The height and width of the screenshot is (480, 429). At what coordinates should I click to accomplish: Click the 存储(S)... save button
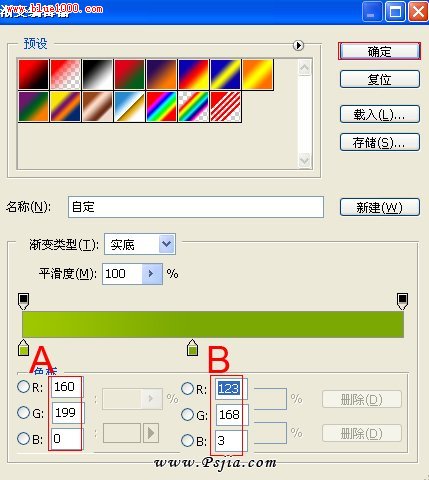[380, 142]
